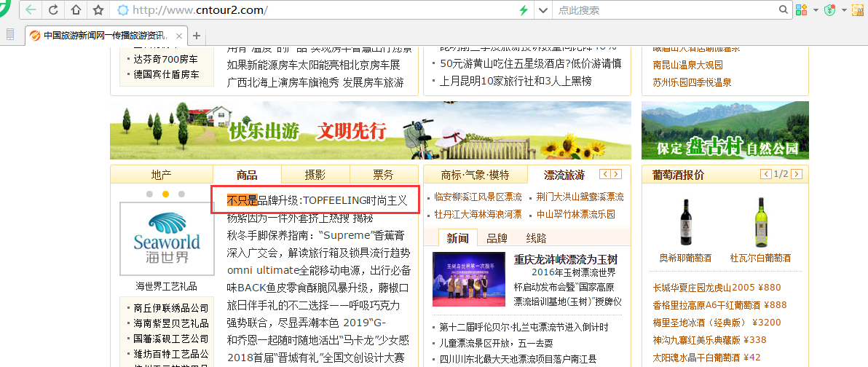The height and width of the screenshot is (367, 868).
Task: Open the 商标·气象·模特 tab
Action: click(x=475, y=175)
